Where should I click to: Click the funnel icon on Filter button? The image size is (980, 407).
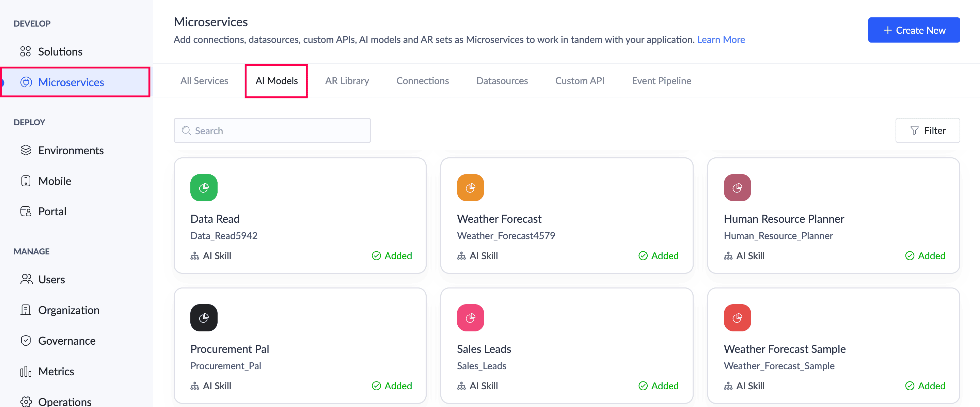[915, 130]
